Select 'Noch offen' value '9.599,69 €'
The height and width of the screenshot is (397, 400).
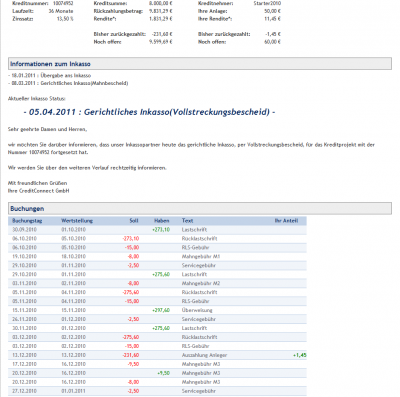[x=160, y=42]
